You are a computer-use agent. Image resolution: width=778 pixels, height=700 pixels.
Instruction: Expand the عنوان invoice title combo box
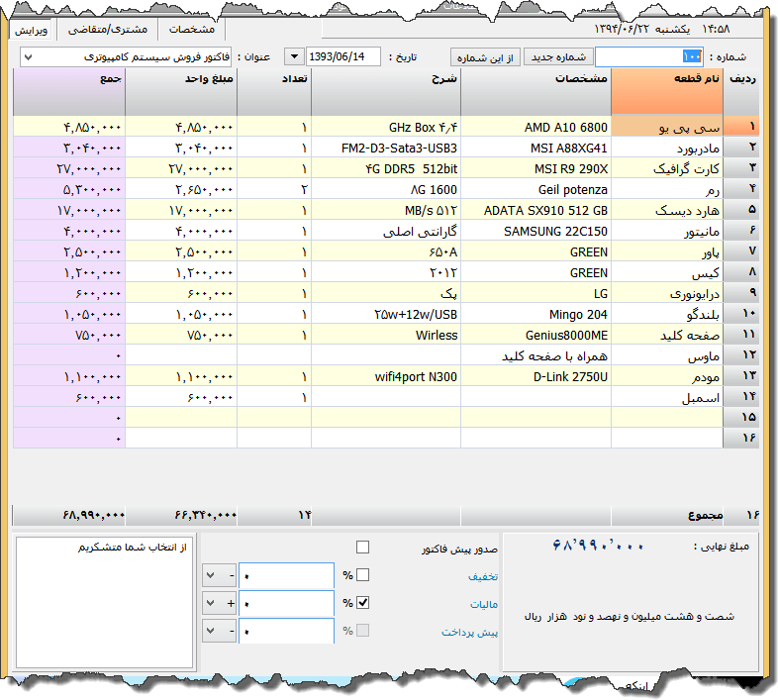27,56
